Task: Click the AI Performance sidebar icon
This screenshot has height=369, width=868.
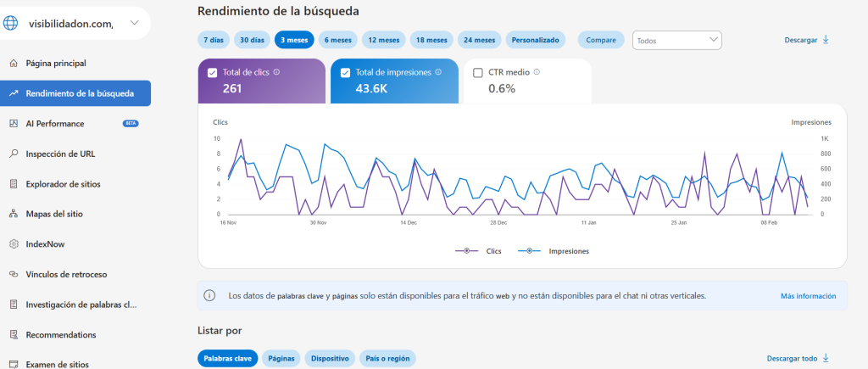Action: (x=14, y=124)
